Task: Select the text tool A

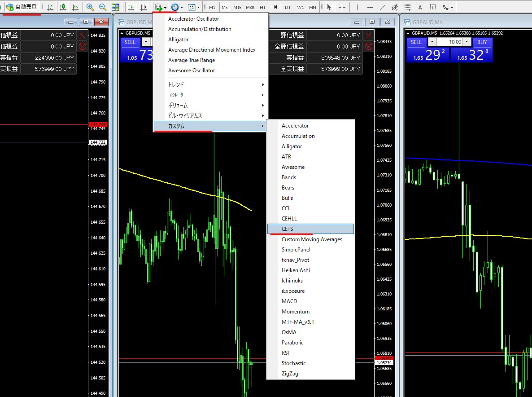Action: click(x=420, y=7)
